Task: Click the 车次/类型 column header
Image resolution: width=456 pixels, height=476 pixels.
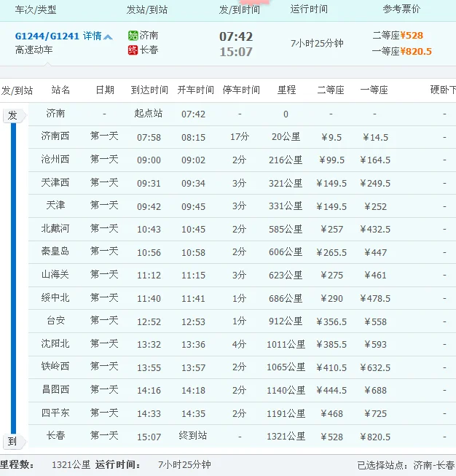Action: (36, 9)
